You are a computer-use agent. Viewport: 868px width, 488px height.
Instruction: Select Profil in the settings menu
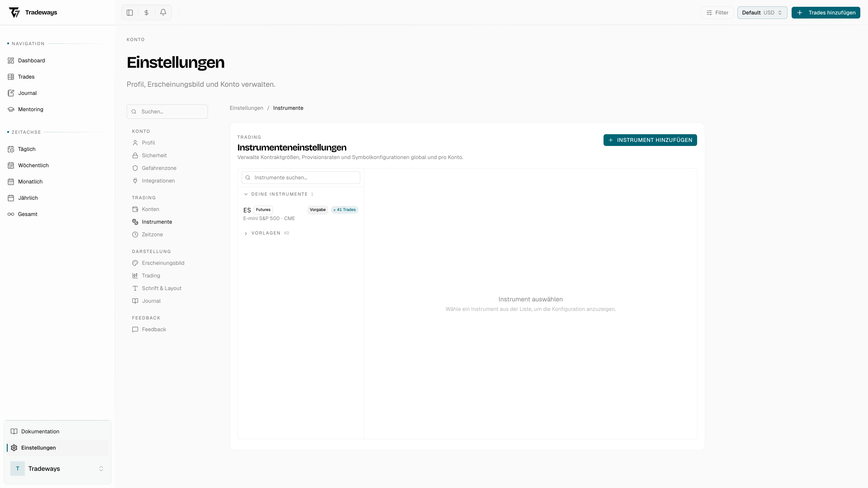click(148, 143)
